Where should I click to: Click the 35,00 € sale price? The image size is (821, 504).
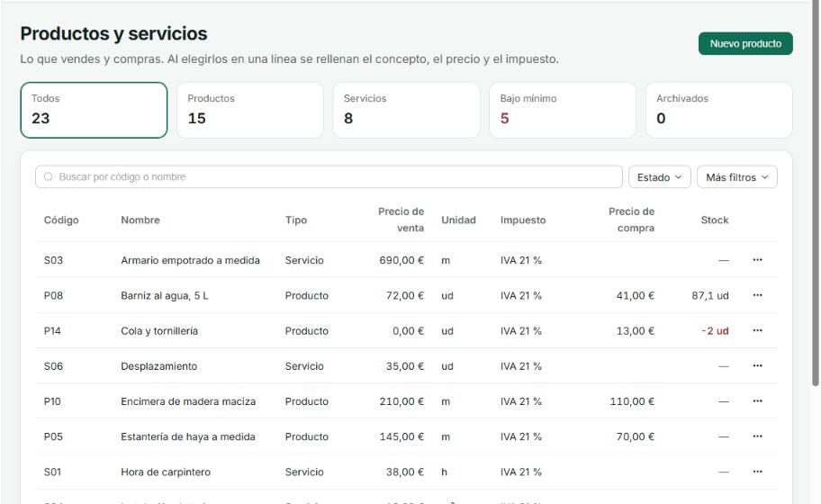click(x=405, y=365)
